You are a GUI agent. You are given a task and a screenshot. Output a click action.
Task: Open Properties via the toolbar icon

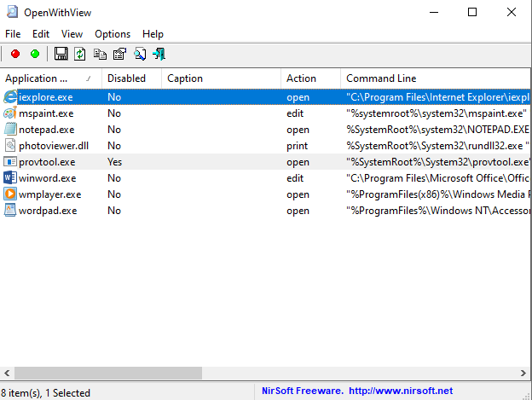(119, 54)
